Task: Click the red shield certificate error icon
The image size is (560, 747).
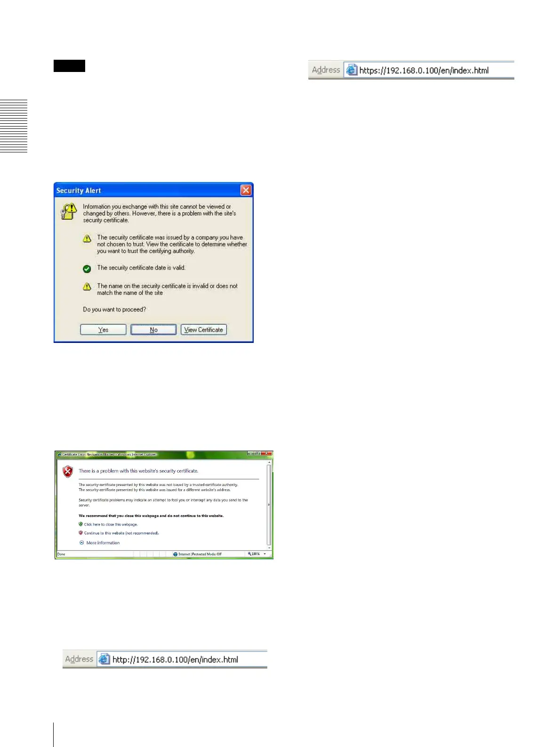Action: point(68,471)
